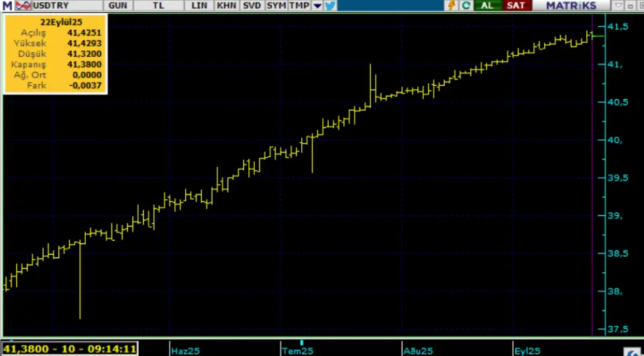Click the cyan marker above Tem25
This screenshot has height=356, width=644.
[301, 343]
